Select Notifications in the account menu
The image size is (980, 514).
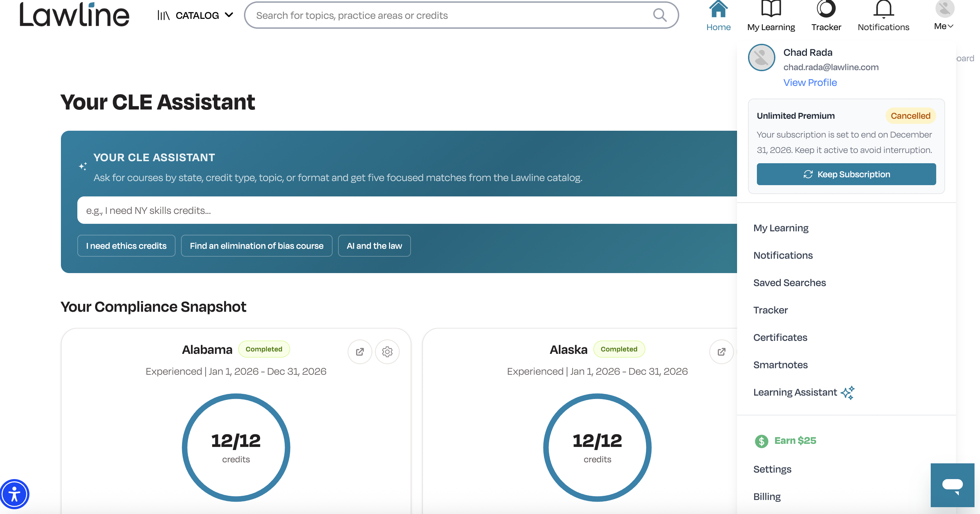coord(783,255)
